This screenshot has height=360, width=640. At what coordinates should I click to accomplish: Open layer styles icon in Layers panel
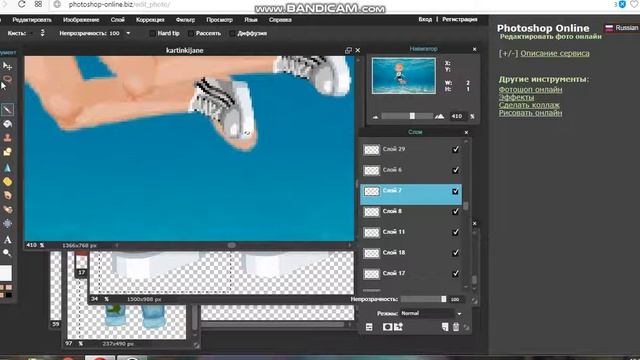tap(398, 327)
